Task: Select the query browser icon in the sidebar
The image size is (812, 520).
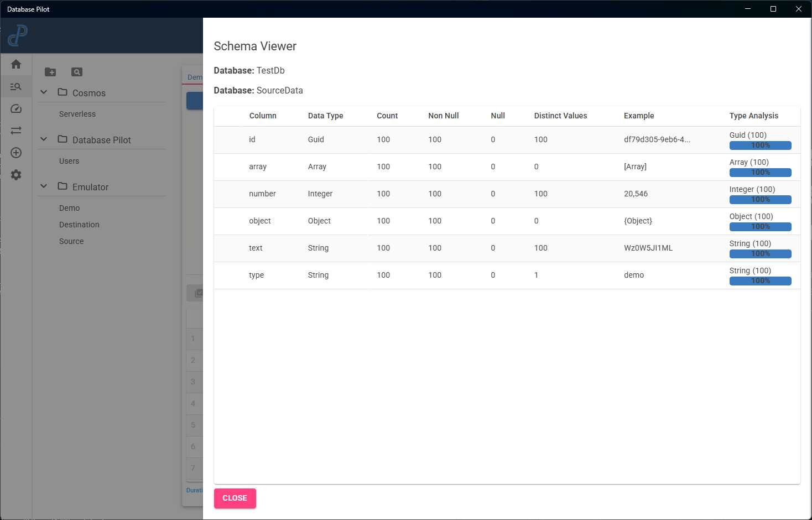Action: (x=15, y=86)
